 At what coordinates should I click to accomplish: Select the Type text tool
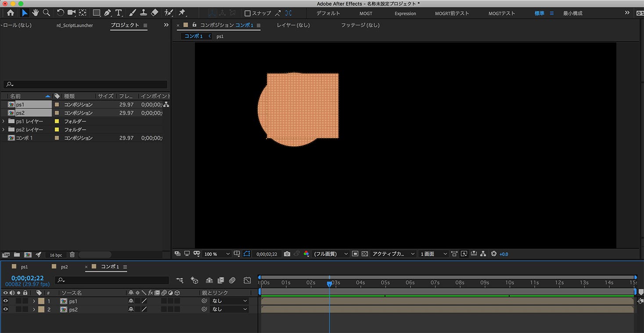(x=119, y=13)
